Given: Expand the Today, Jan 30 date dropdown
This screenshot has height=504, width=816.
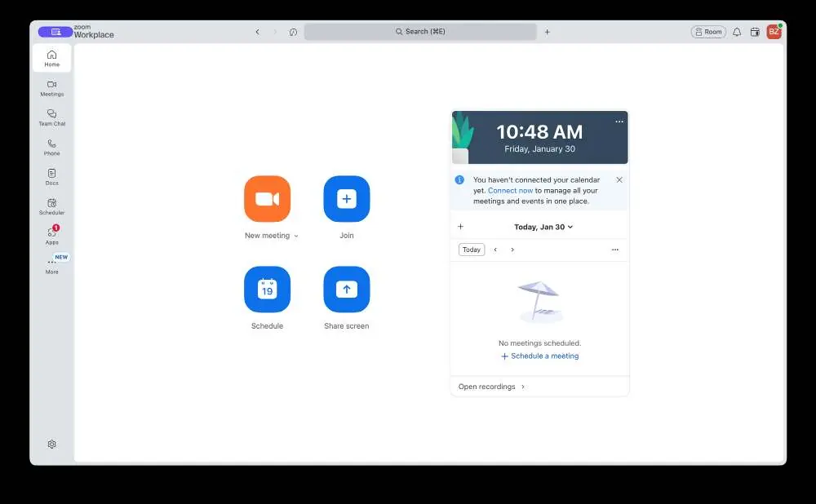Looking at the screenshot, I should 543,227.
